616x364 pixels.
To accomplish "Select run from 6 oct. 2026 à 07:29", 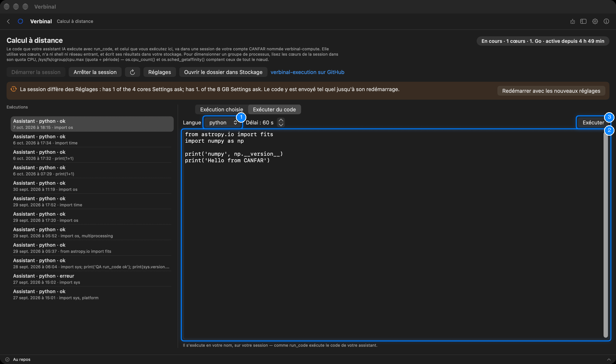I will 92,171.
